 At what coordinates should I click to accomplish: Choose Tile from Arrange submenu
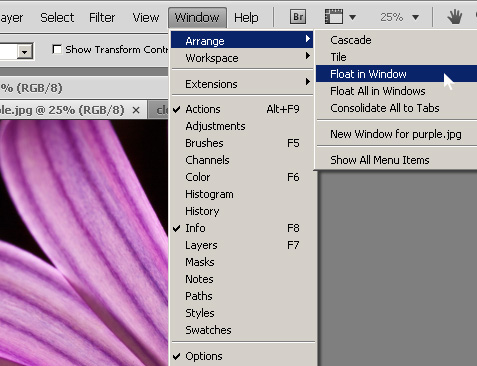[397, 57]
